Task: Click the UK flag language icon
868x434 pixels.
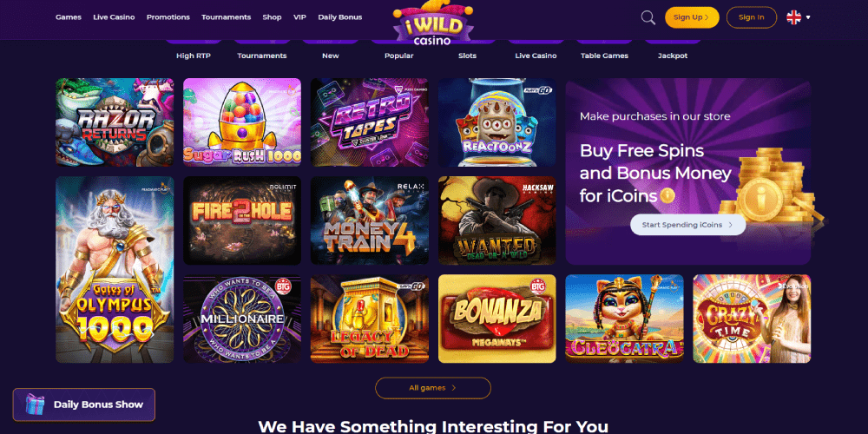Action: point(794,17)
